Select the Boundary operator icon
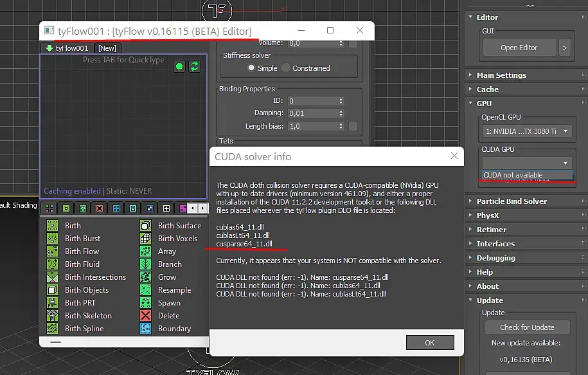588x375 pixels. [145, 329]
